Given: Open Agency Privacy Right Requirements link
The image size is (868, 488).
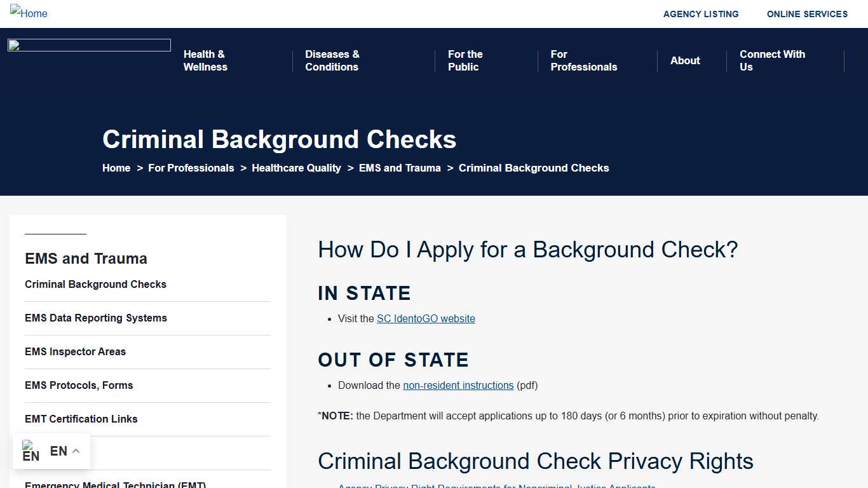Looking at the screenshot, I should (496, 485).
